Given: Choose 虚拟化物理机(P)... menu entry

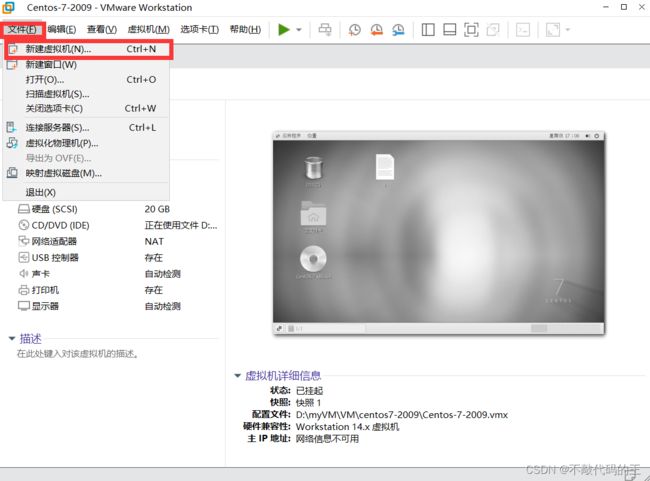Looking at the screenshot, I should tap(86, 143).
